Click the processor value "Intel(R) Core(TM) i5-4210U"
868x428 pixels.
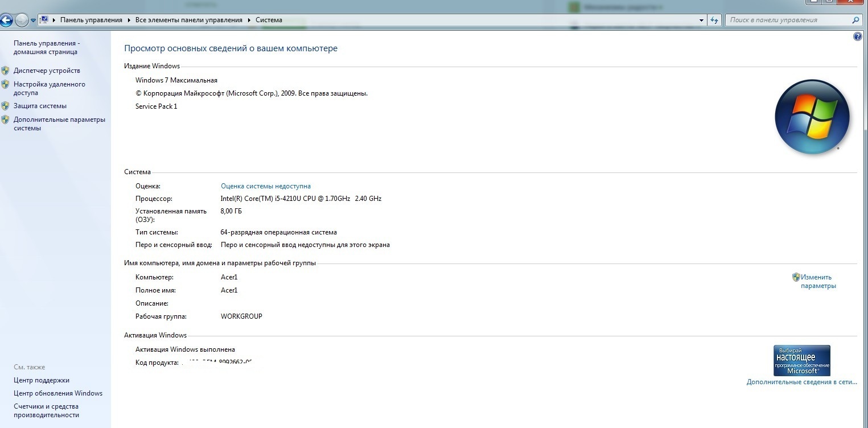[x=301, y=199]
